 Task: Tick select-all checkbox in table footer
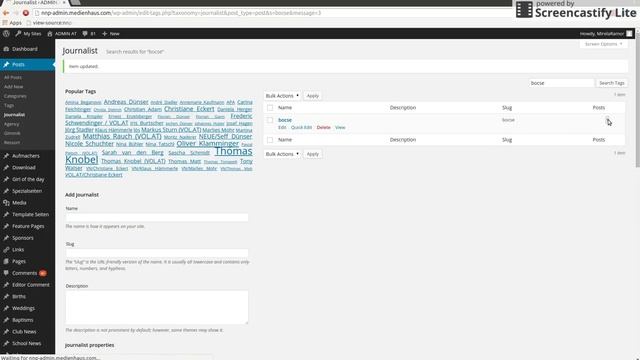[270, 140]
